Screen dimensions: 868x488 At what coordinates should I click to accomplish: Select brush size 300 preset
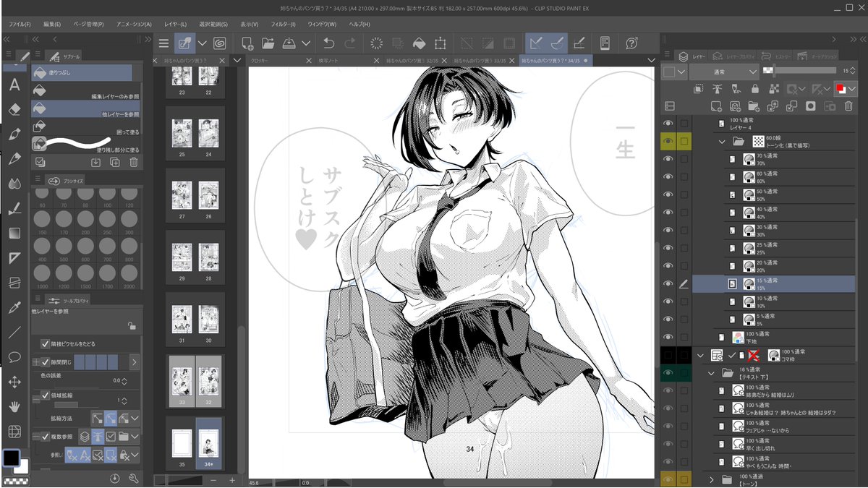(x=130, y=222)
